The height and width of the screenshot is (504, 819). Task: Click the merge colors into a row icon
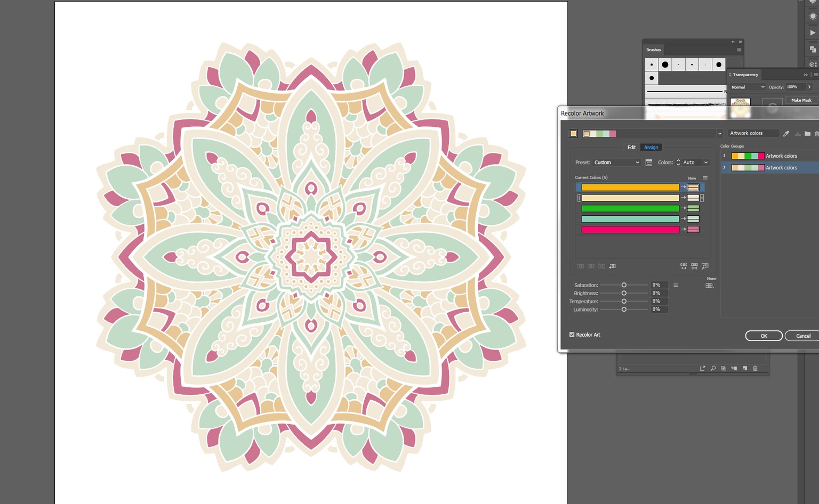[581, 266]
